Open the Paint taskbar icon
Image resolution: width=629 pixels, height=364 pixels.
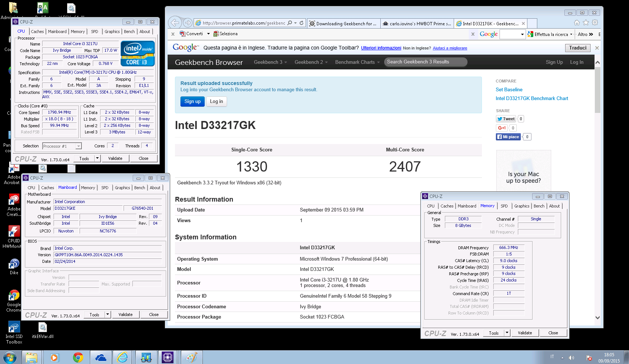[191, 357]
